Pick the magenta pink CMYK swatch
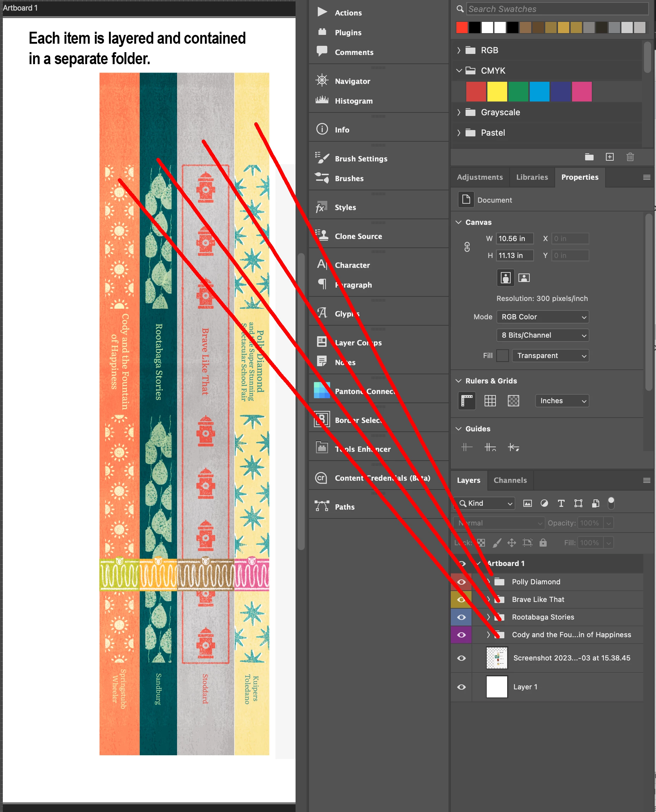 (582, 92)
